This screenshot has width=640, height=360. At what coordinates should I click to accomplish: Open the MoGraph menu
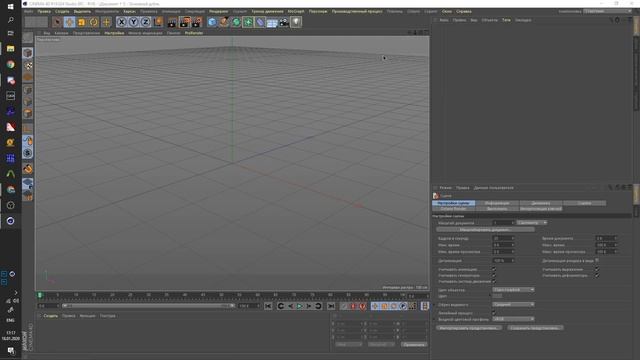coord(296,11)
